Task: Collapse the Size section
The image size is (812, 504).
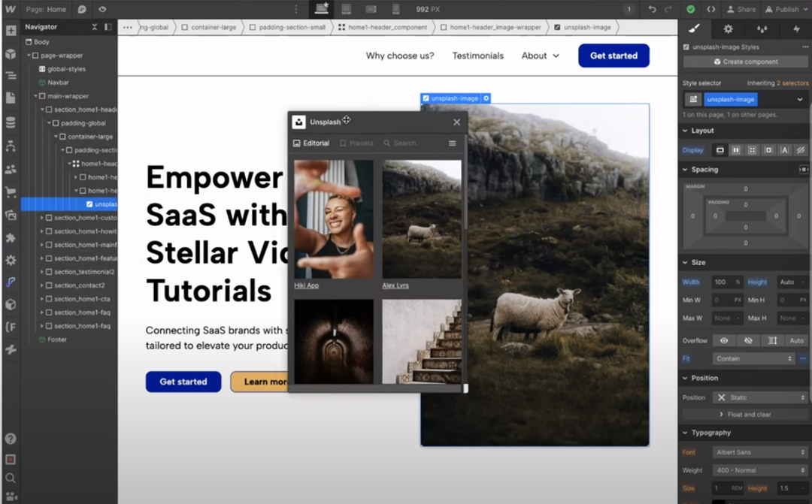Action: point(685,263)
